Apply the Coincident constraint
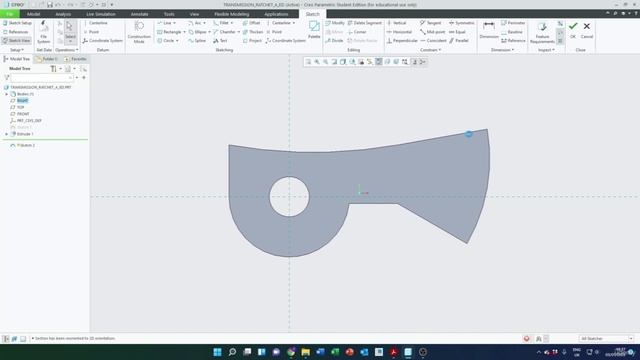 pos(433,41)
